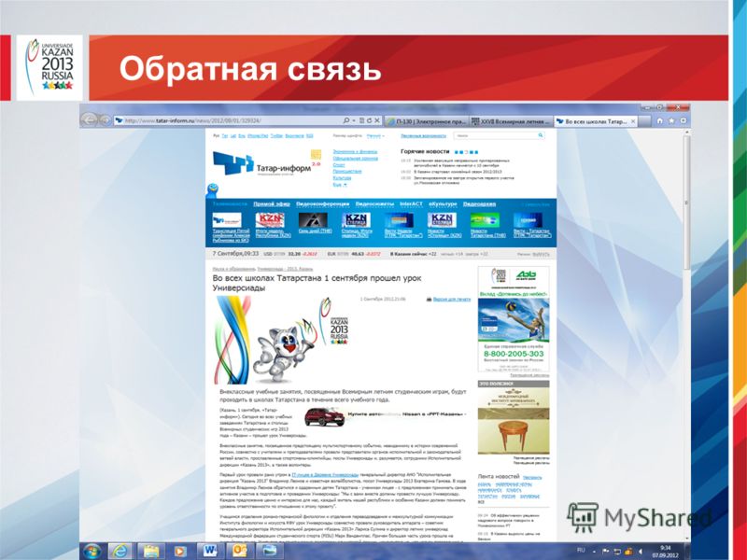
Task: Open Favorites star icon in browser
Action: [x=671, y=121]
